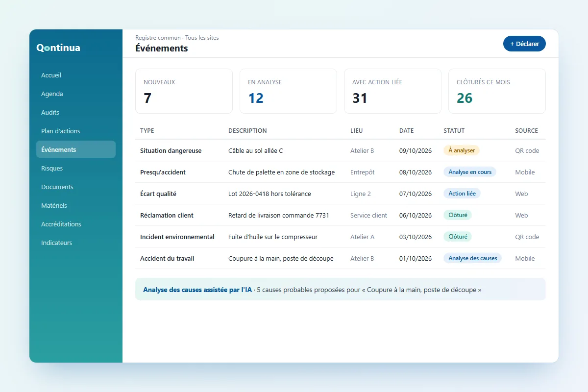The image size is (588, 392).
Task: Click the Entrepôt location cell
Action: (x=363, y=172)
